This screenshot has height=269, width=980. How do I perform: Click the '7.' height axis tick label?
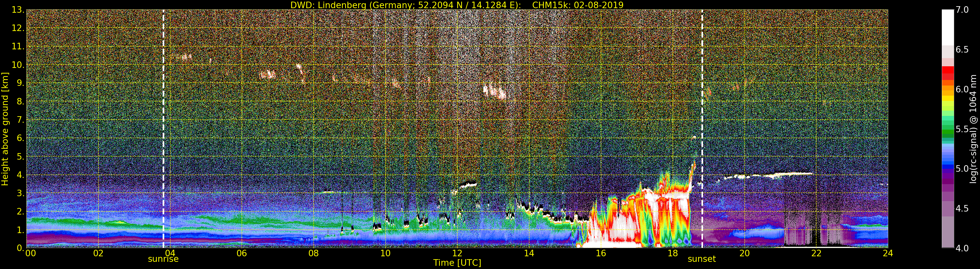coord(20,120)
